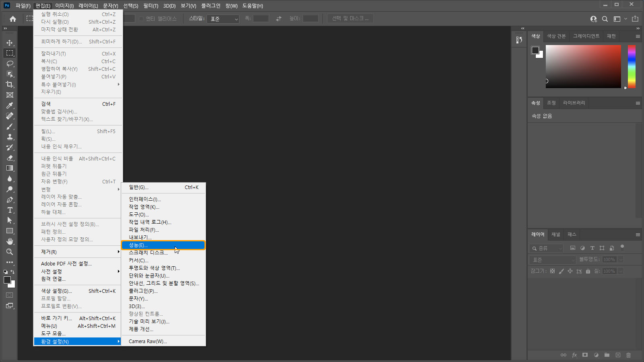
Task: Select the Pen tool
Action: 10,200
